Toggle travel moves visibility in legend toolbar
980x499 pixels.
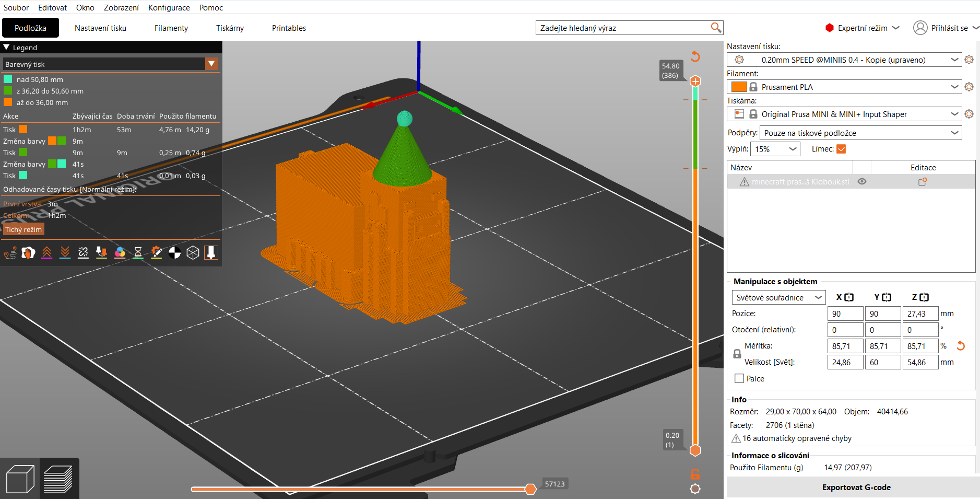10,253
